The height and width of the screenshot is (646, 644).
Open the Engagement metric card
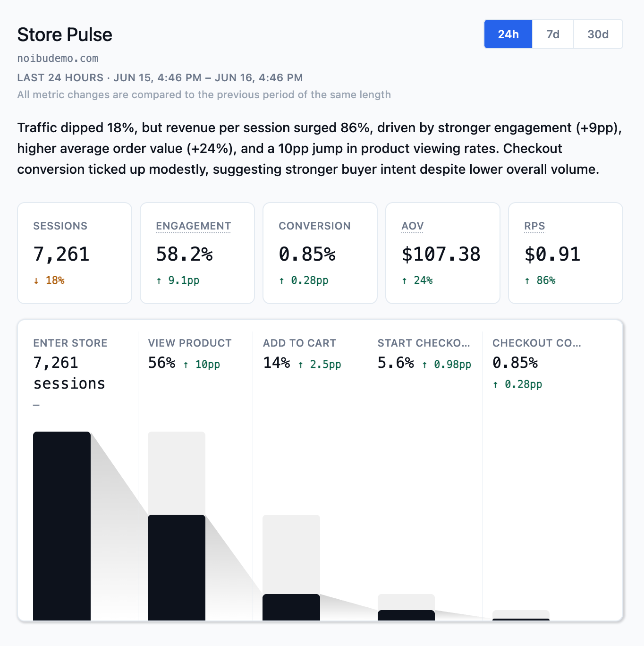coord(197,253)
